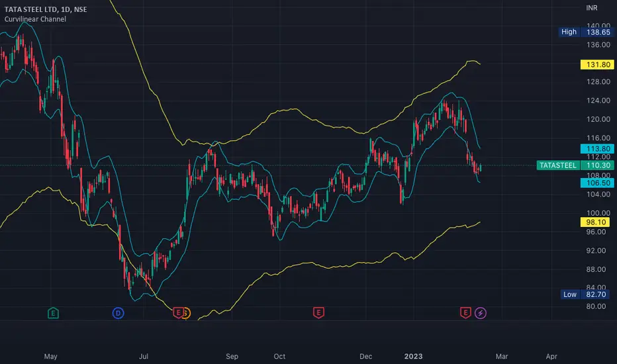The height and width of the screenshot is (364, 617).
Task: Click the TATA STEEL LTD, 1D, NSE title
Action: point(46,9)
